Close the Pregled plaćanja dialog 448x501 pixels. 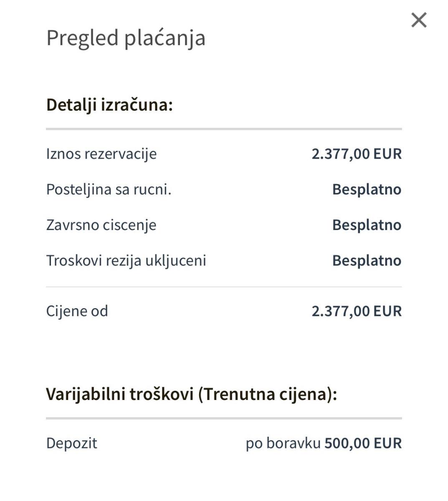point(419,20)
